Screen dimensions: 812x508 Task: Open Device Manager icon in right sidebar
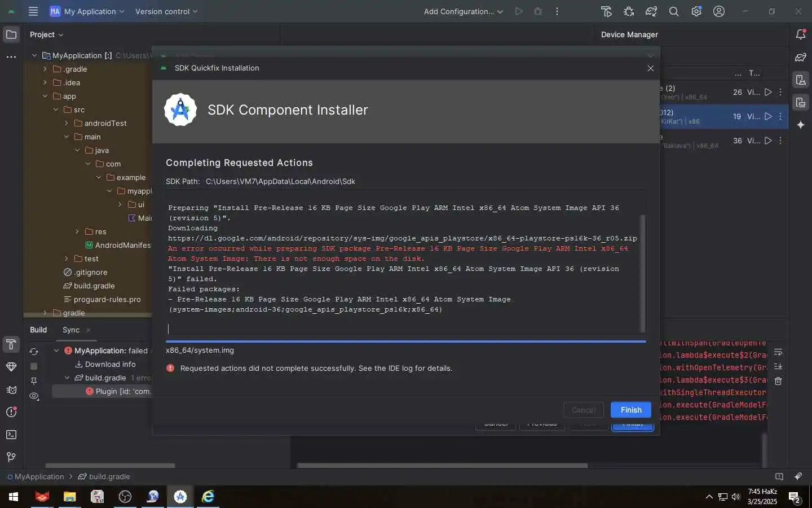pyautogui.click(x=801, y=80)
